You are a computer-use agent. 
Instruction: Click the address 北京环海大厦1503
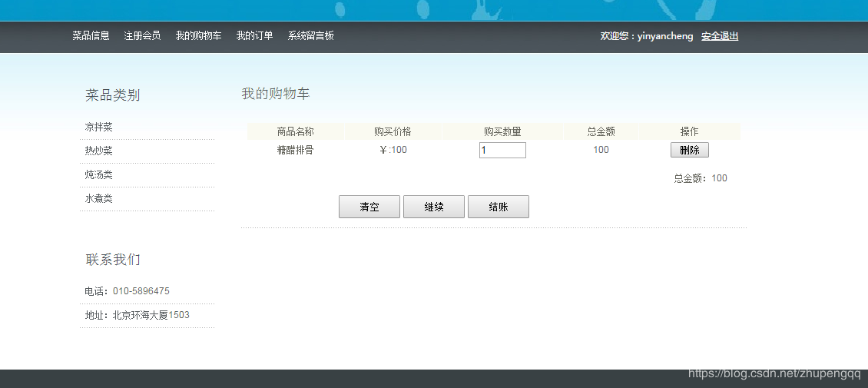[x=151, y=315]
